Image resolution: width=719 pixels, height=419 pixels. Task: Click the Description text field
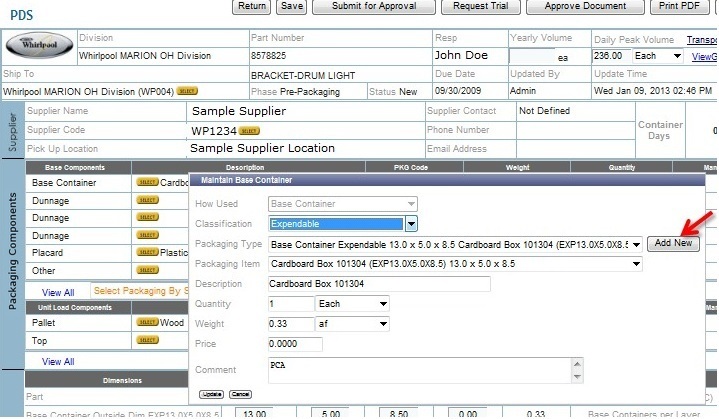coord(379,284)
